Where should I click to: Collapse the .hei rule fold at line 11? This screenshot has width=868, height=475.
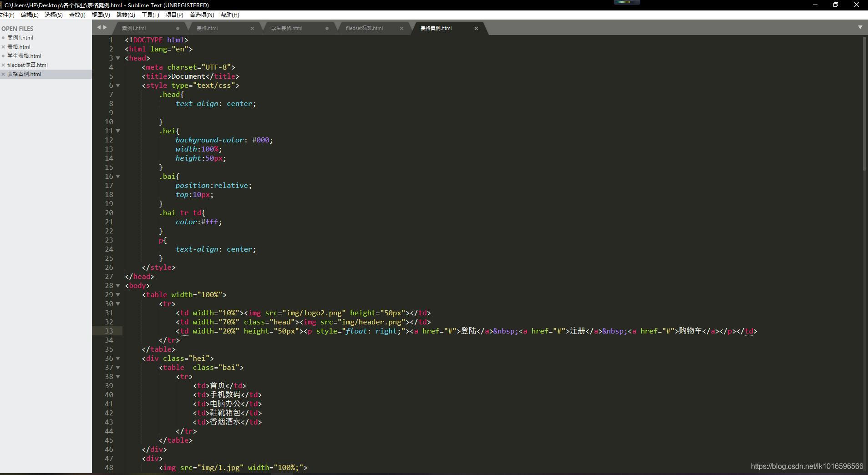118,131
